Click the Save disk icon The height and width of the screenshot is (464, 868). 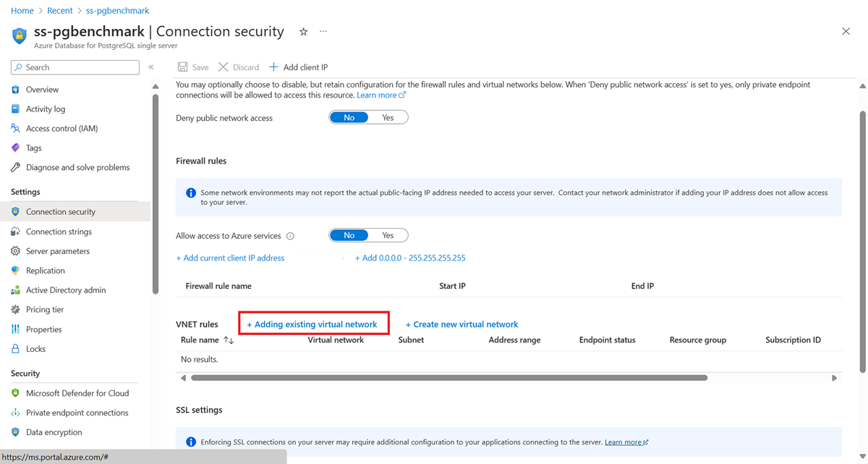(x=183, y=67)
